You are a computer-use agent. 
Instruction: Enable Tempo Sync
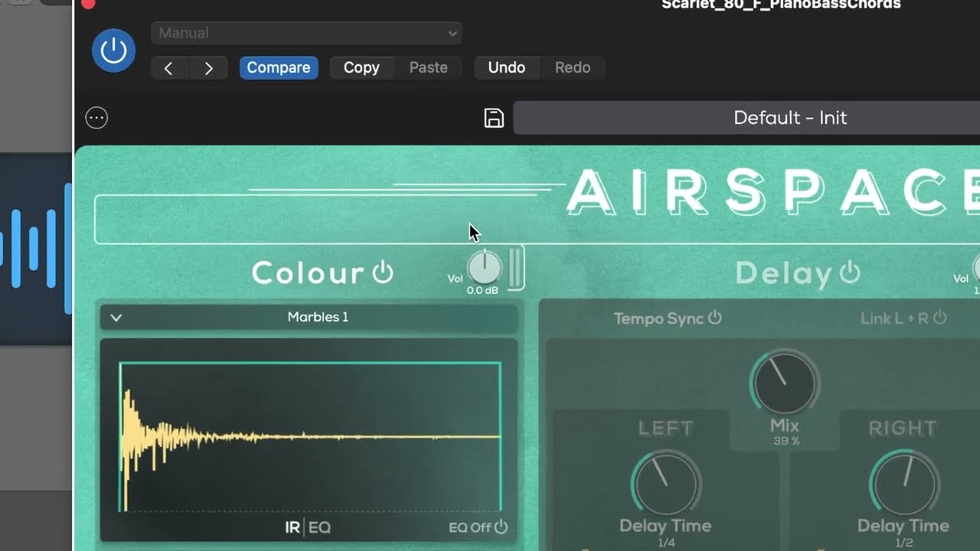[x=668, y=318]
